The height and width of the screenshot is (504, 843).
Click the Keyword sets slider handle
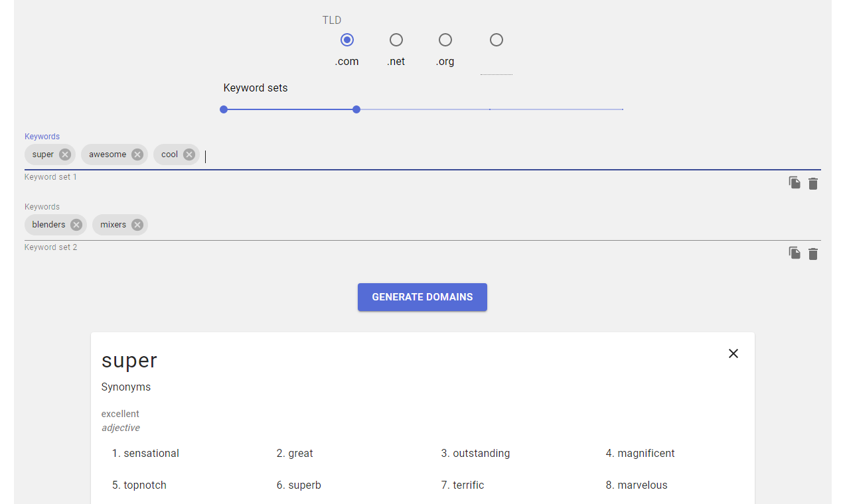coord(356,109)
